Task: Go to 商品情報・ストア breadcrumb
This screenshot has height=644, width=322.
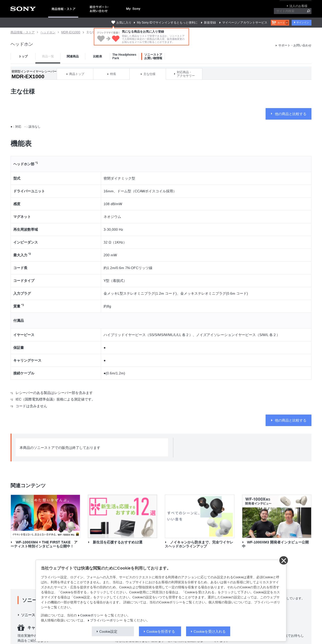Action: coord(23,32)
